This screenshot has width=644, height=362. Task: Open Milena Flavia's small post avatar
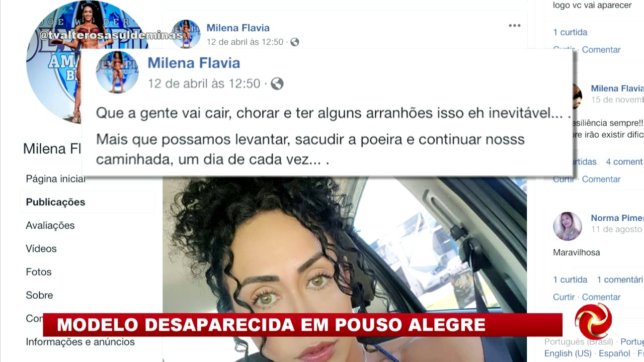(x=186, y=34)
